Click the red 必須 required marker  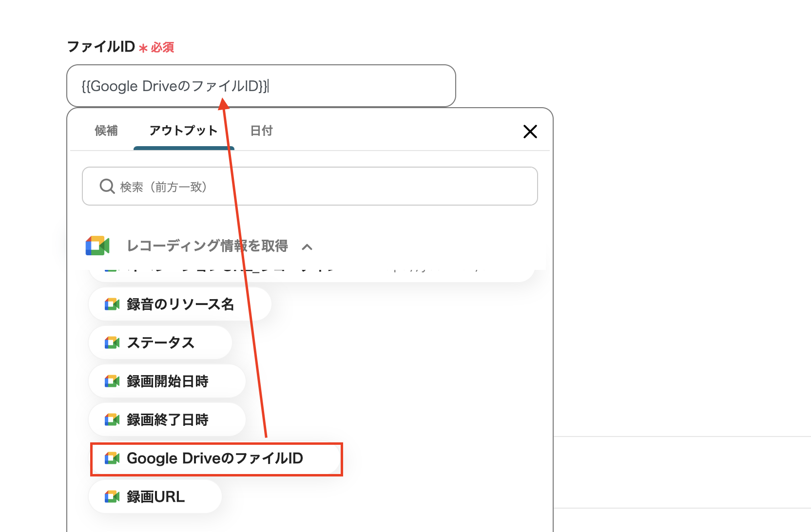(x=156, y=48)
